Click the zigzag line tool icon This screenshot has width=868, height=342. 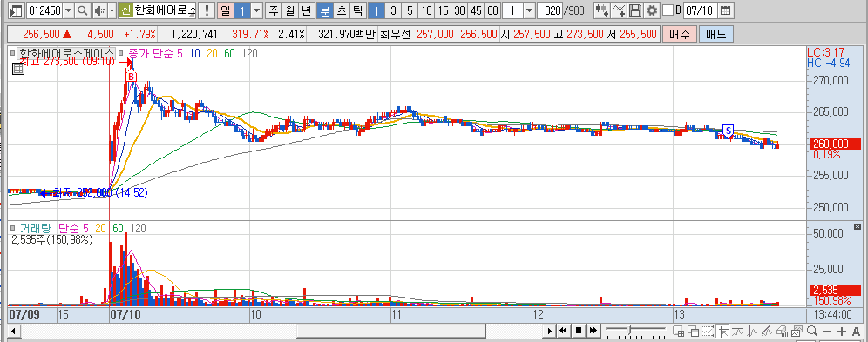click(x=752, y=331)
